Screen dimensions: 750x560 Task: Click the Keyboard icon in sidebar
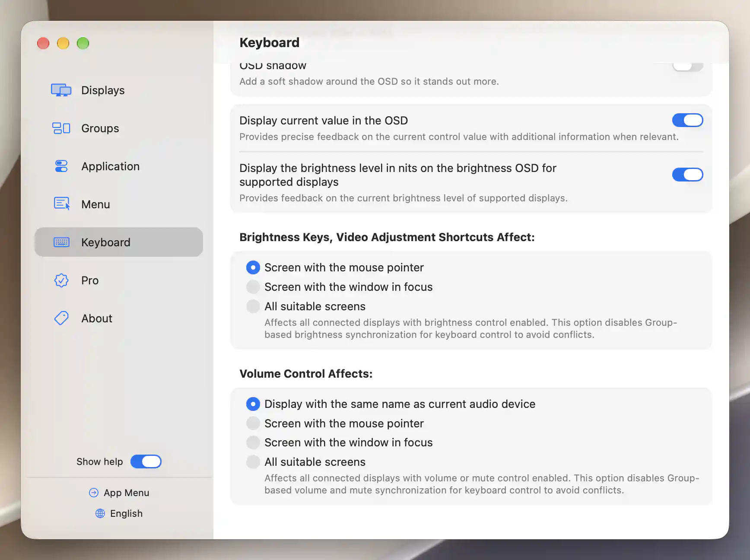click(61, 242)
